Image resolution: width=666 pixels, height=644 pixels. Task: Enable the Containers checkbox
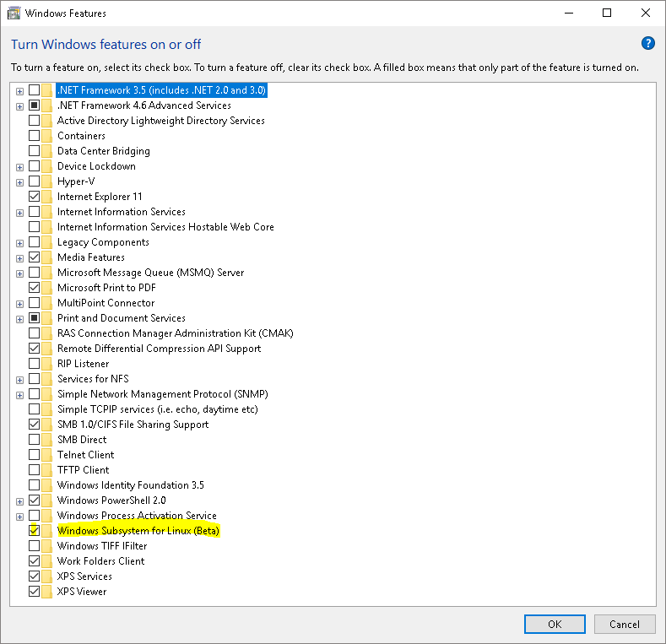click(34, 136)
